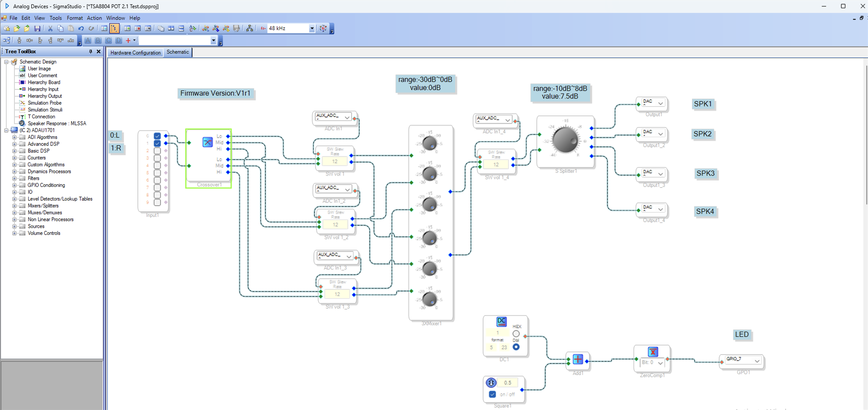
Task: Open the Format menu
Action: pyautogui.click(x=75, y=18)
